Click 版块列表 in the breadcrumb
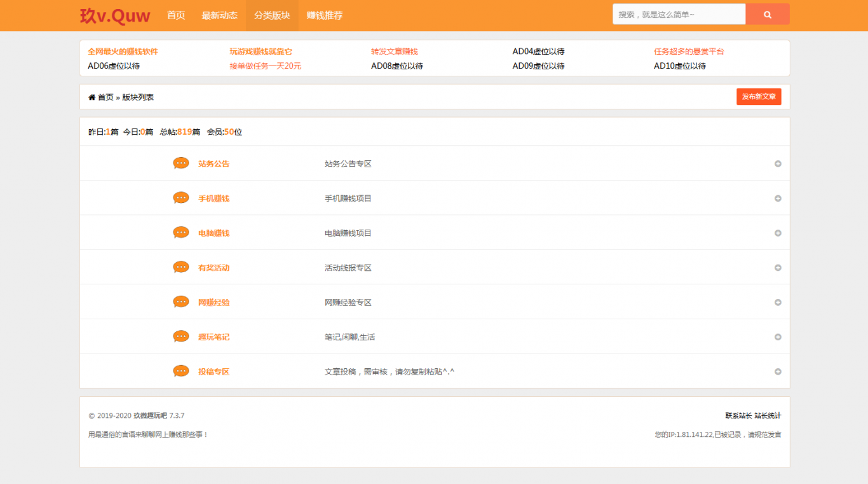The height and width of the screenshot is (484, 868). coord(138,97)
